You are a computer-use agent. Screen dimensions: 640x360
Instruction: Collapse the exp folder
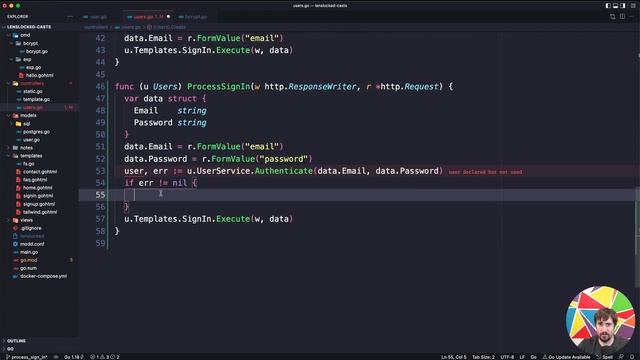click(x=27, y=60)
